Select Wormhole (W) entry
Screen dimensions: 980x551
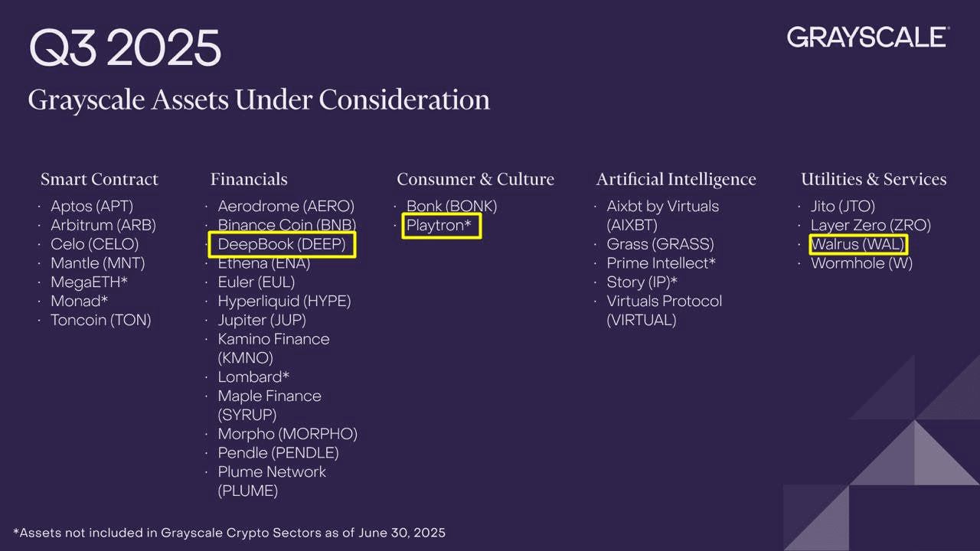pyautogui.click(x=862, y=263)
